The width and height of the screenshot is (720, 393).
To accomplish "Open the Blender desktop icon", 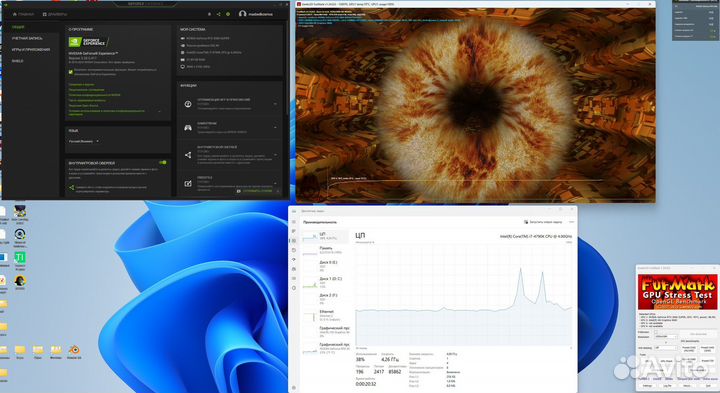I will [74, 350].
